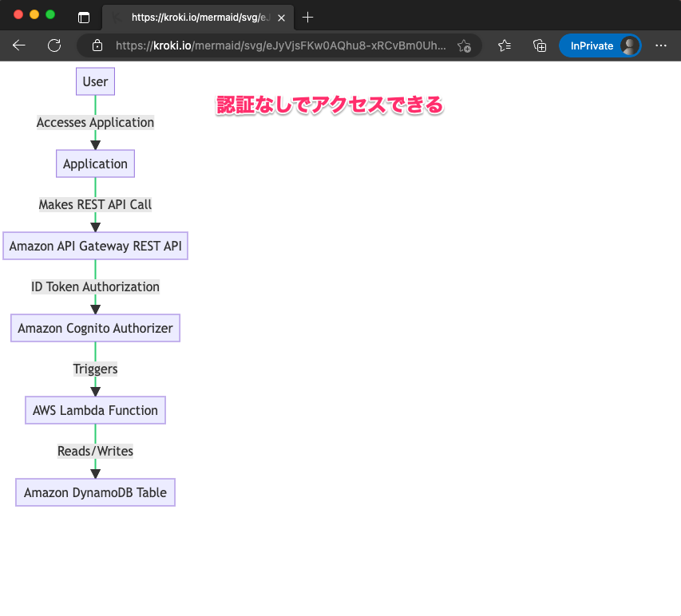Click the Amazon DynamoDB Table node
Viewport: 681px width, 616px height.
coord(95,492)
